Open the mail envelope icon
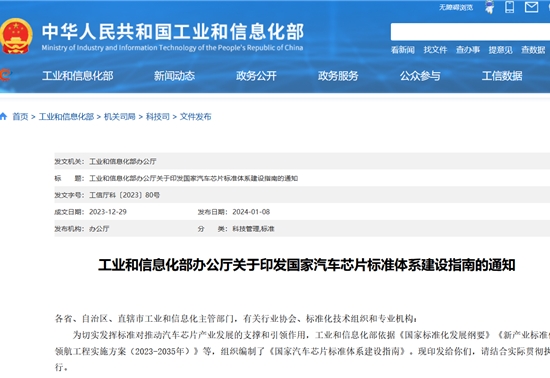This screenshot has height=378, width=550. click(531, 7)
